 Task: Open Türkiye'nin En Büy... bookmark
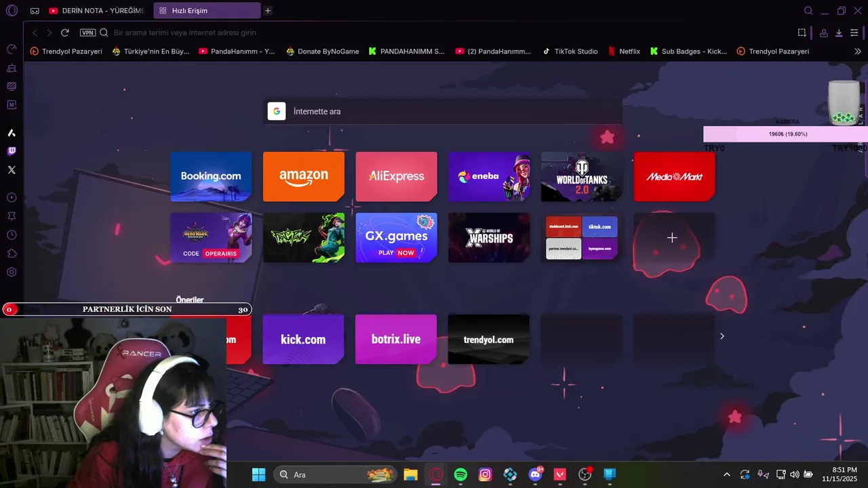[x=151, y=51]
